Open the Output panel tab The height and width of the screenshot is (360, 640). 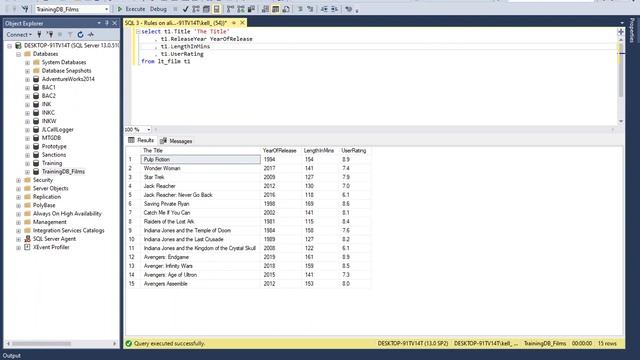(x=11, y=356)
